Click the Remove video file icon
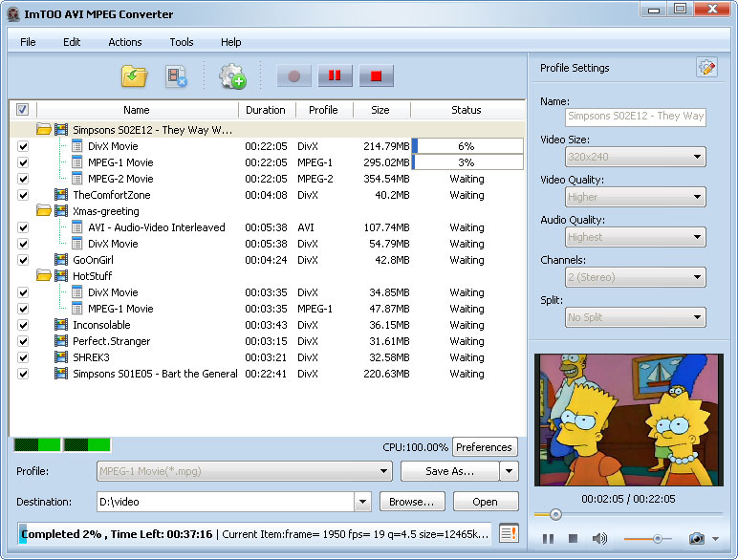The image size is (738, 560). (x=177, y=76)
